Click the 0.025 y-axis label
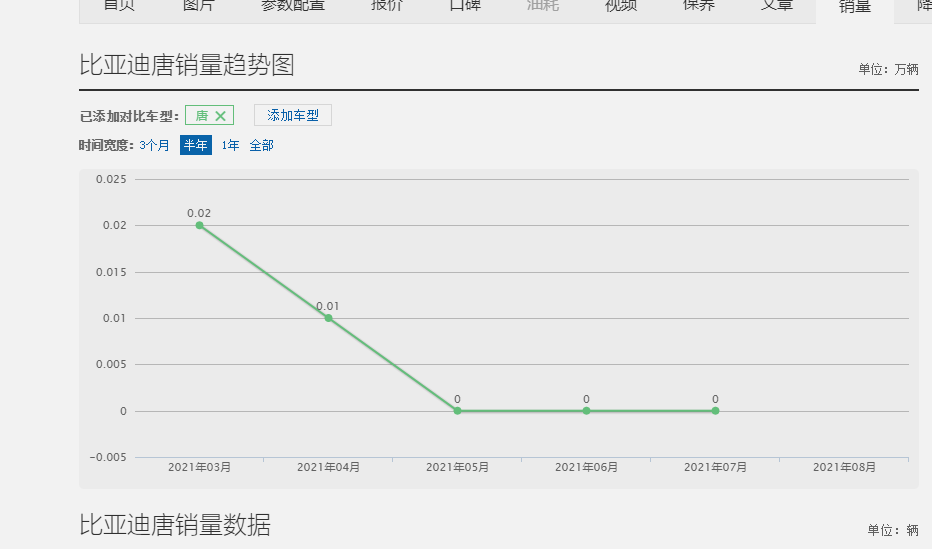The image size is (932, 549). coord(111,179)
